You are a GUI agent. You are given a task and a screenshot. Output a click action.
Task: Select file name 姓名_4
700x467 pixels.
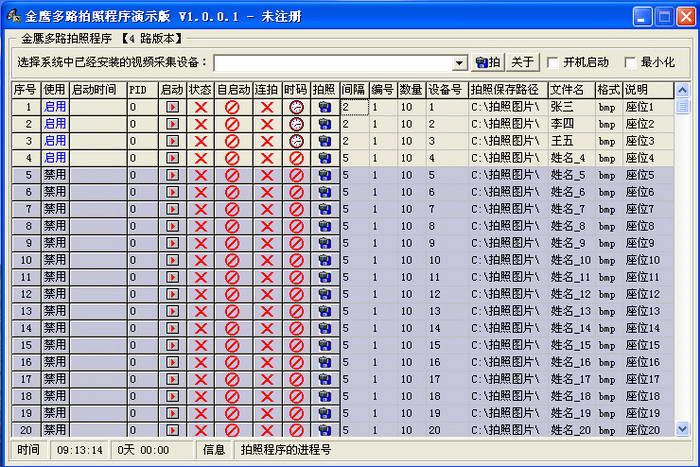coord(568,158)
